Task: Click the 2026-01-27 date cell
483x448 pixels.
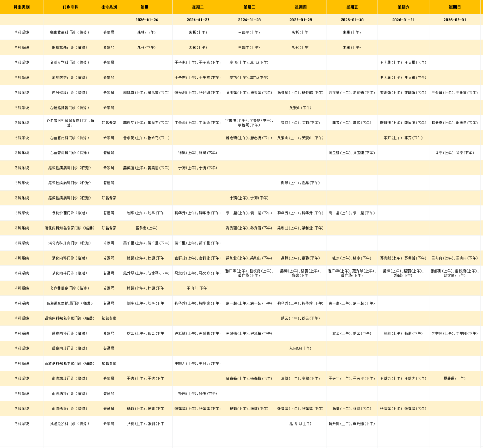Action: 198,20
